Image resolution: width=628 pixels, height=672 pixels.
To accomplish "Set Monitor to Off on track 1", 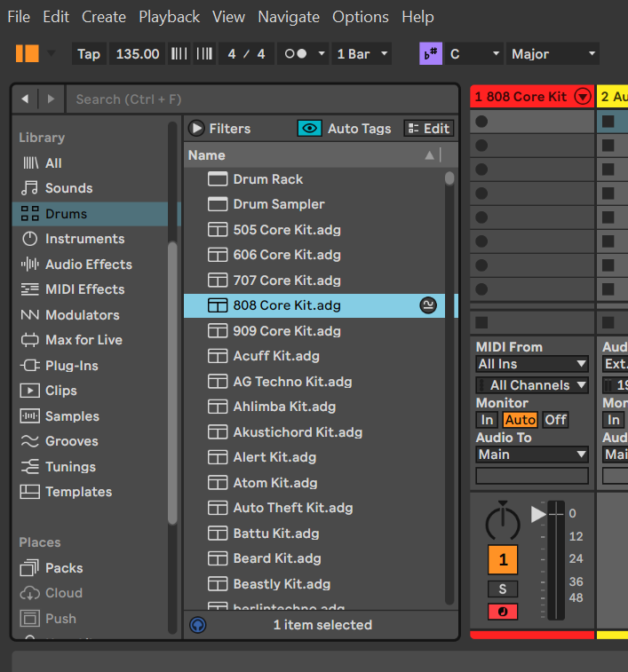I will tap(555, 420).
